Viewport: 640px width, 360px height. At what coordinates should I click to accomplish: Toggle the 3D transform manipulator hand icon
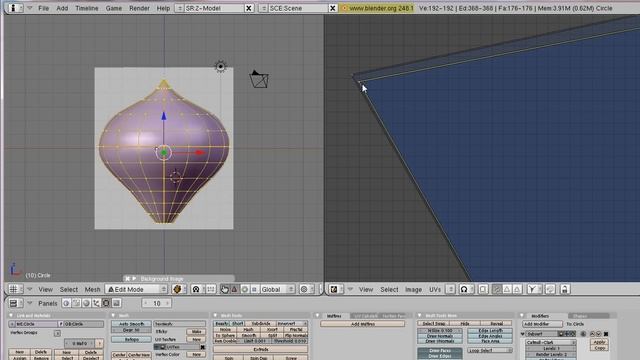point(224,289)
